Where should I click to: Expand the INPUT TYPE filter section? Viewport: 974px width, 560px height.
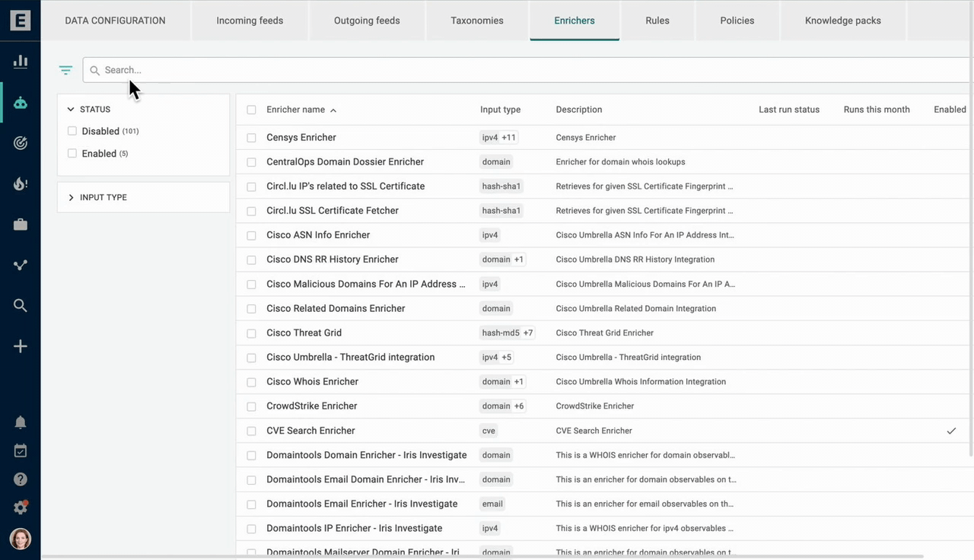click(71, 198)
